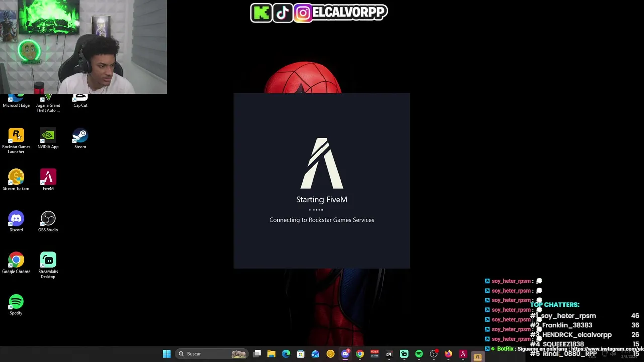Open Windows Start menu
Viewport: 644px width, 362px height.
click(167, 354)
